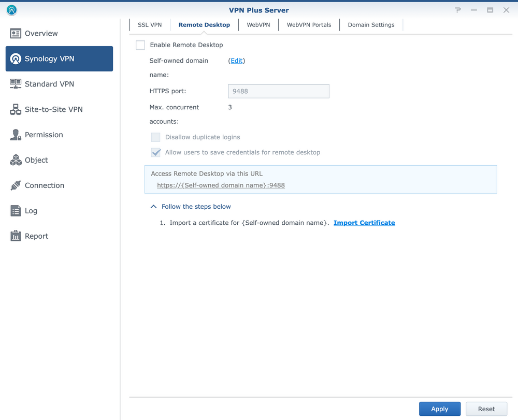
Task: Toggle Disallow duplicate logins checkbox
Action: coord(155,137)
